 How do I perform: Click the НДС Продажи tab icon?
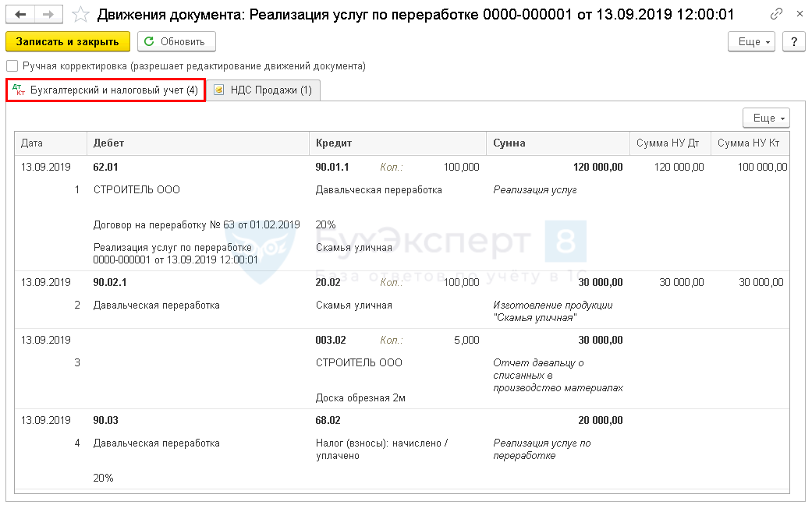[218, 90]
